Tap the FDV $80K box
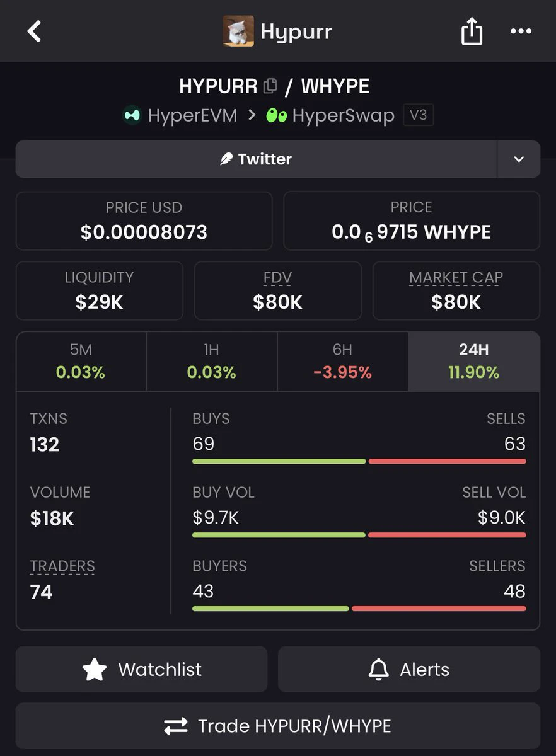Image resolution: width=556 pixels, height=756 pixels. pos(278,290)
